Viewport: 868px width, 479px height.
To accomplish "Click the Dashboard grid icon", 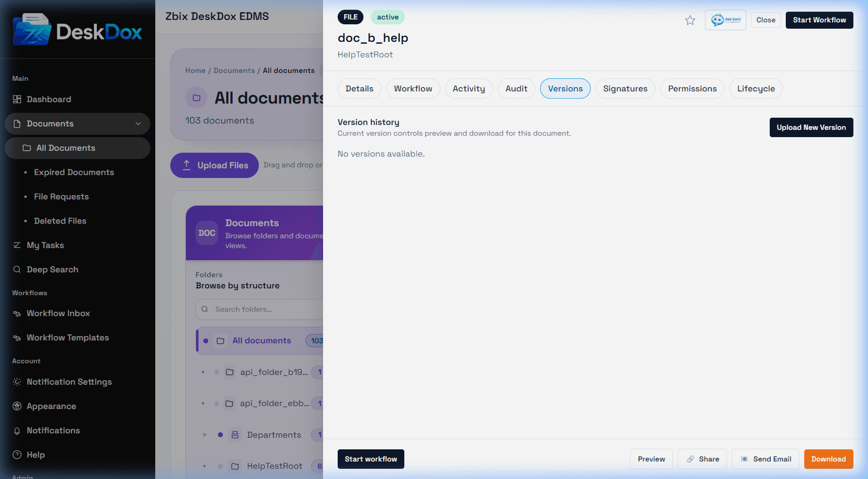I will click(17, 99).
